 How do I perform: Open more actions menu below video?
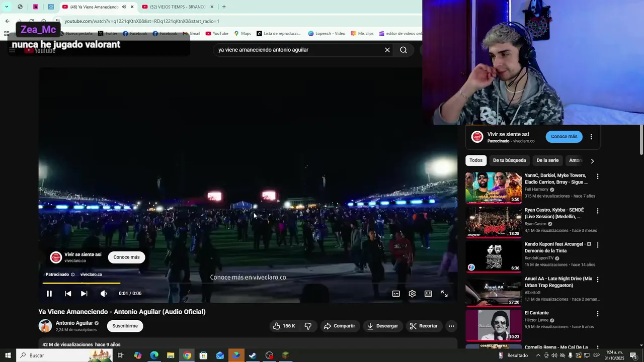pyautogui.click(x=451, y=326)
